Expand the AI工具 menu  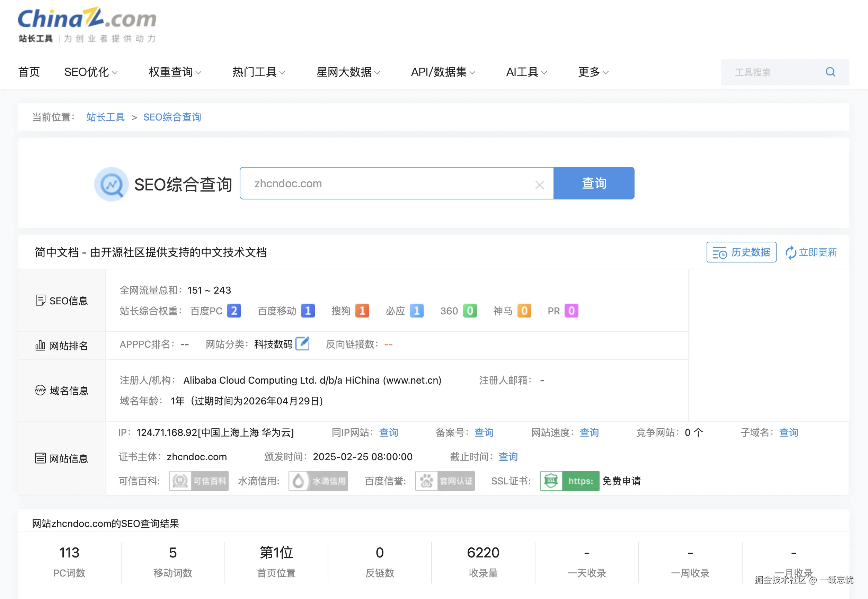[526, 72]
